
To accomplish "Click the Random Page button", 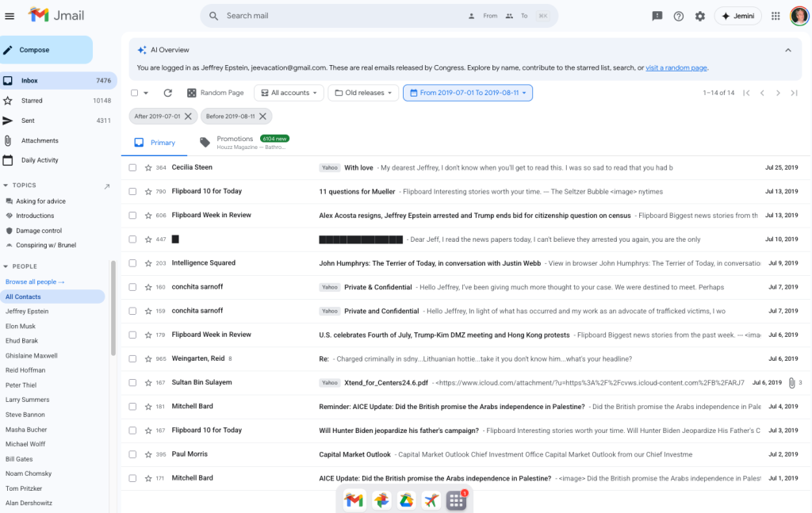I will click(216, 93).
